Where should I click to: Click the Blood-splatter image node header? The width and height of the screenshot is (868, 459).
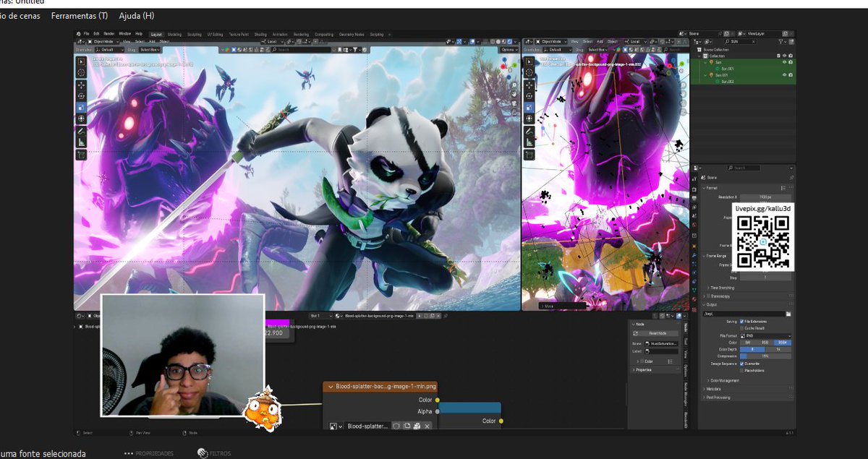point(380,387)
